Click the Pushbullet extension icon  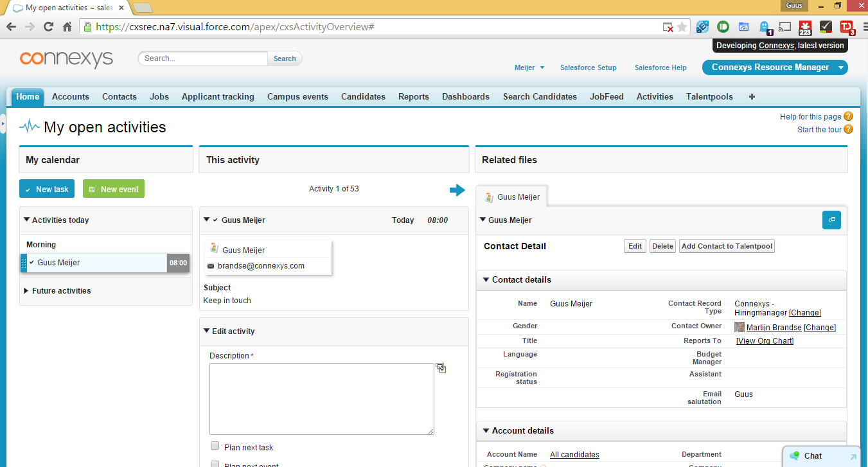(723, 27)
